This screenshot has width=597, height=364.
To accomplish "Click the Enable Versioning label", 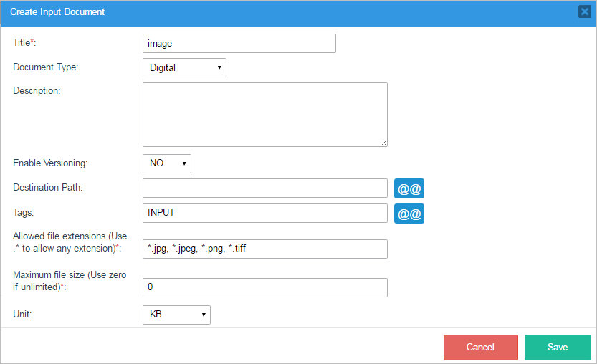I will tap(50, 163).
